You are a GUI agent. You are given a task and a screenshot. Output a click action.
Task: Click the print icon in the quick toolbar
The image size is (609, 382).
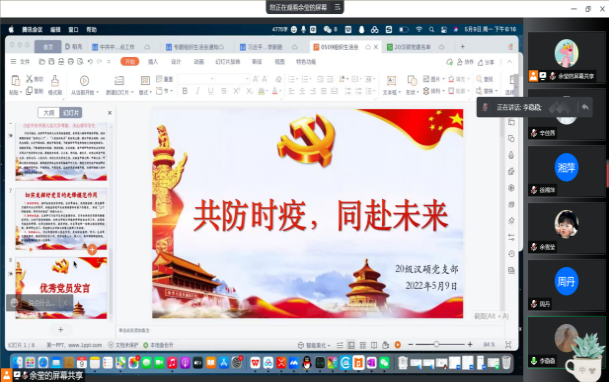pos(71,62)
